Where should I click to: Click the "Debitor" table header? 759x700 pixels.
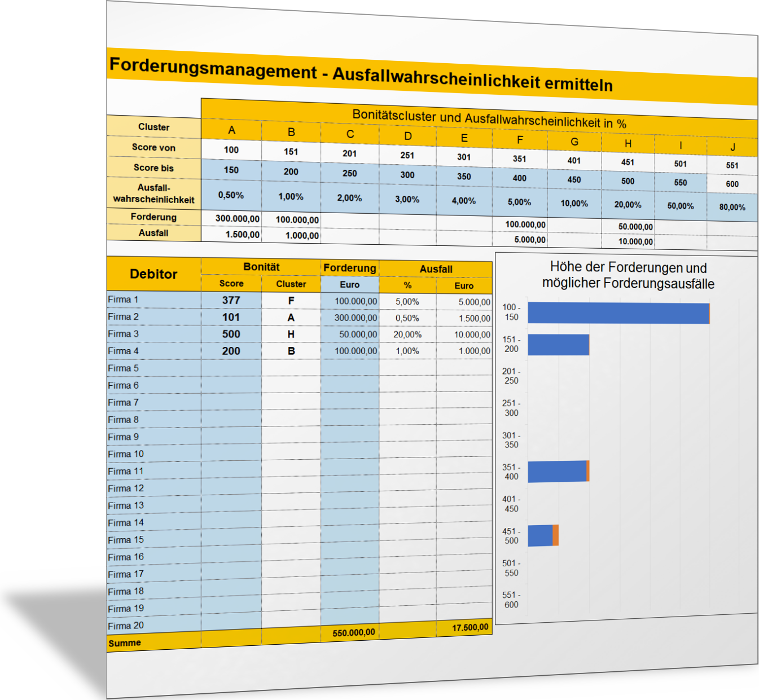click(153, 274)
